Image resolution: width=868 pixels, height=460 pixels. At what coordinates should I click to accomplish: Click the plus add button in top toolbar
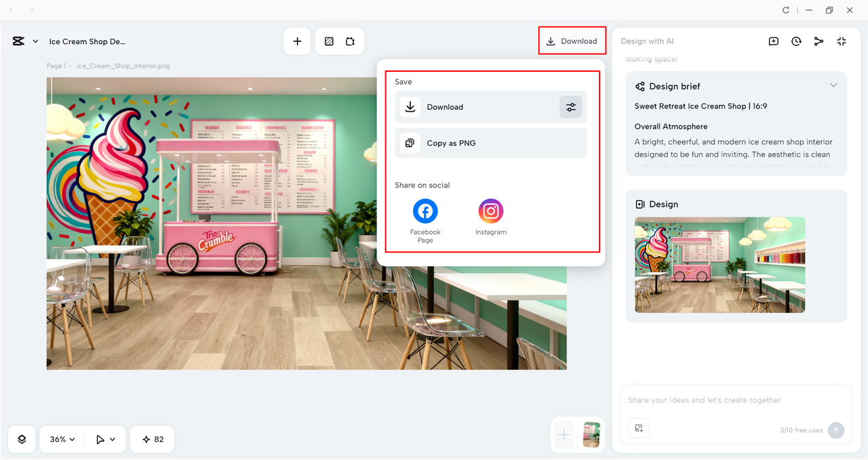pyautogui.click(x=297, y=41)
